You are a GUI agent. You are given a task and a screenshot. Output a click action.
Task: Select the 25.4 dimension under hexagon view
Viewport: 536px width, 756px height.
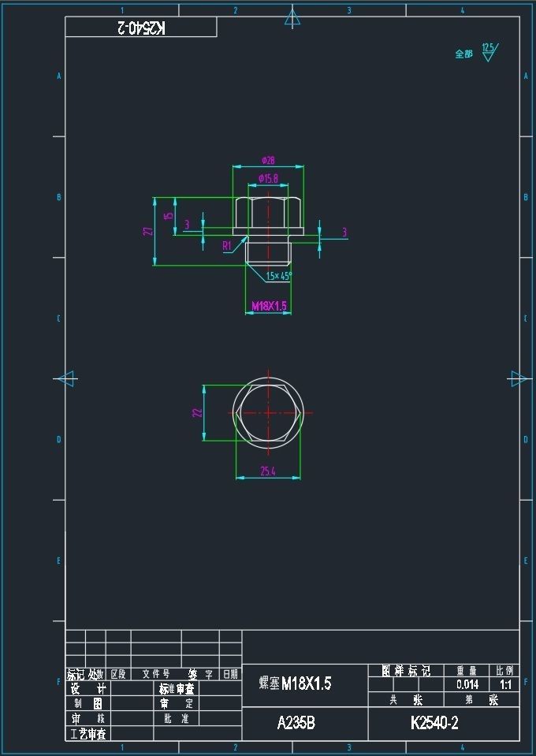click(268, 471)
